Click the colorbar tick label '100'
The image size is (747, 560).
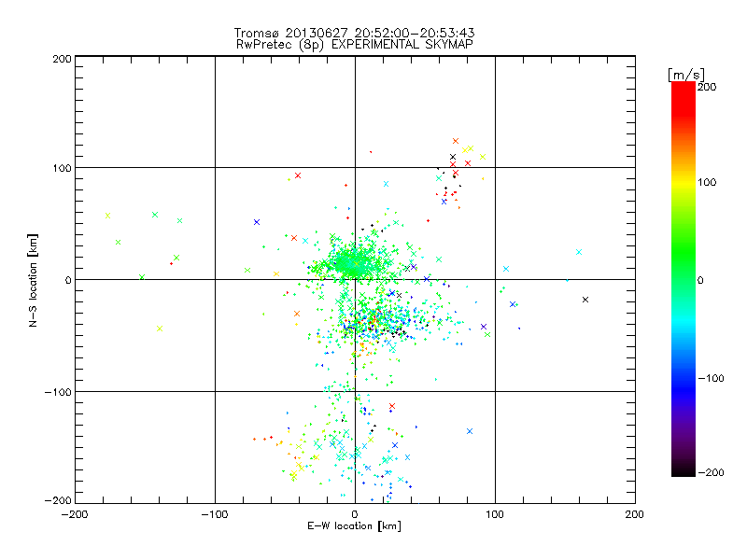(x=707, y=182)
